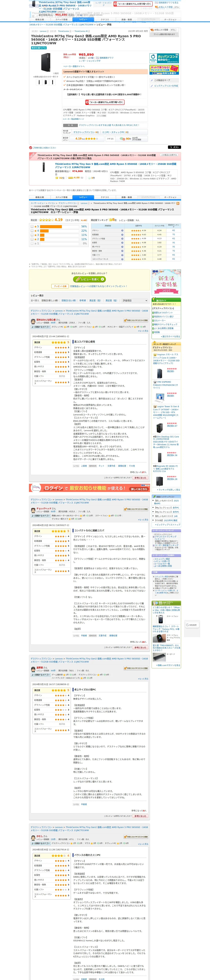The image size is (210, 980).
Task: Click the green レビューを書く button
Action: pyautogui.click(x=90, y=279)
